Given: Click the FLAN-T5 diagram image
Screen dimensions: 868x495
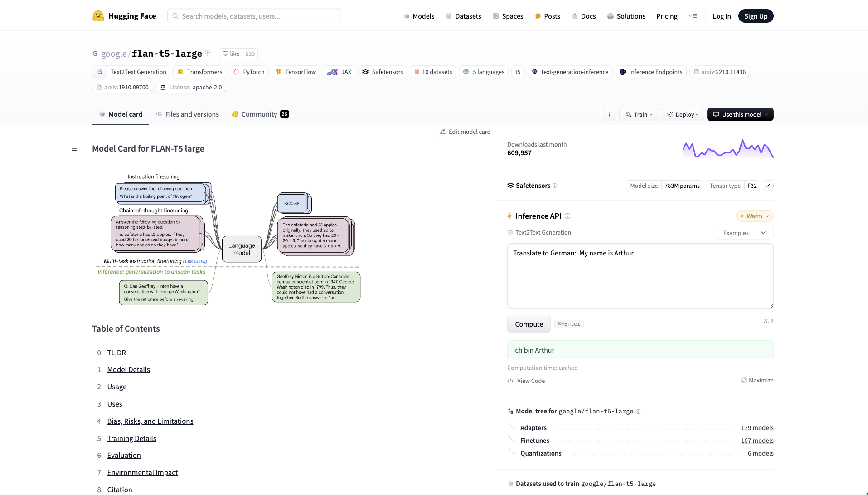Looking at the screenshot, I should click(x=228, y=239).
